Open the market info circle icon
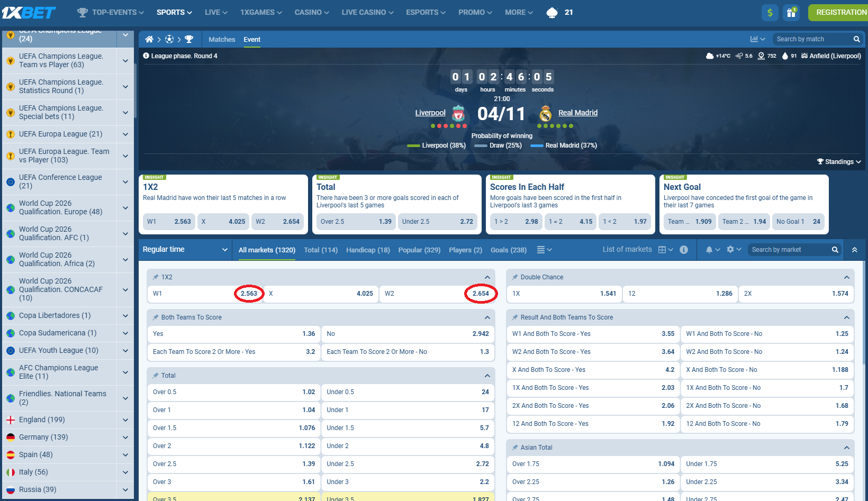This screenshot has height=501, width=868. tap(684, 250)
